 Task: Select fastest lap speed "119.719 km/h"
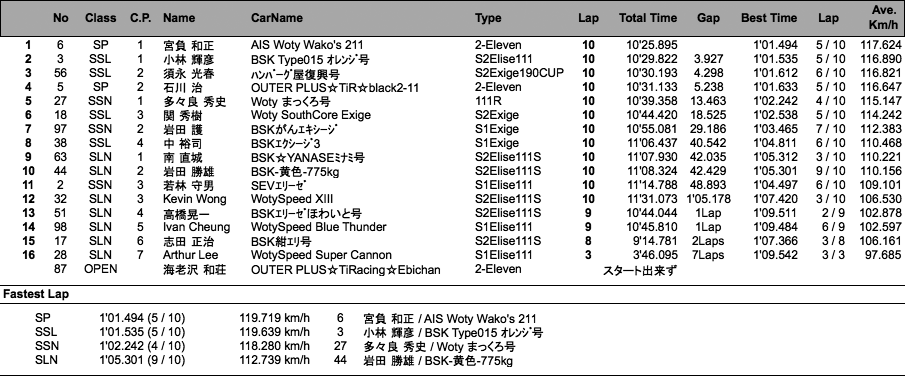coord(274,318)
